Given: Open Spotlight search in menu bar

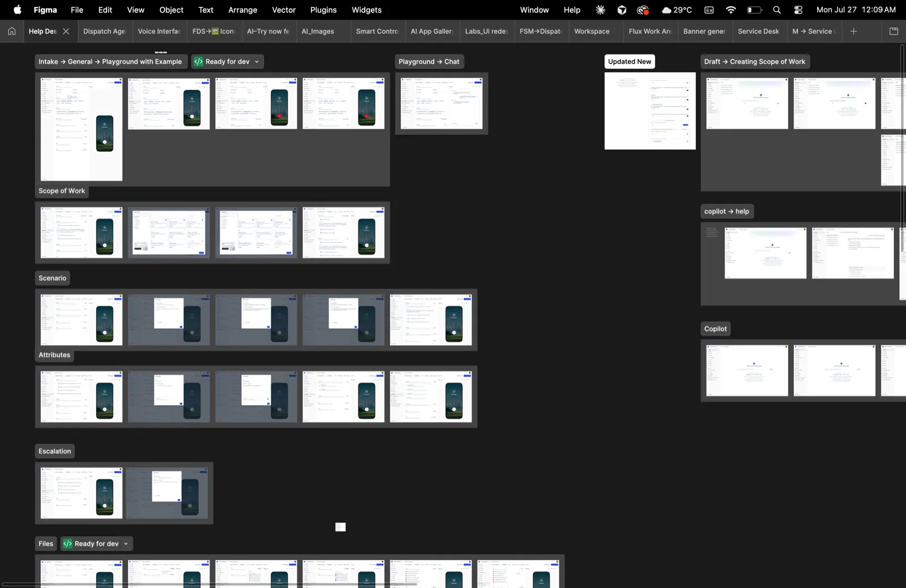Looking at the screenshot, I should click(x=777, y=10).
